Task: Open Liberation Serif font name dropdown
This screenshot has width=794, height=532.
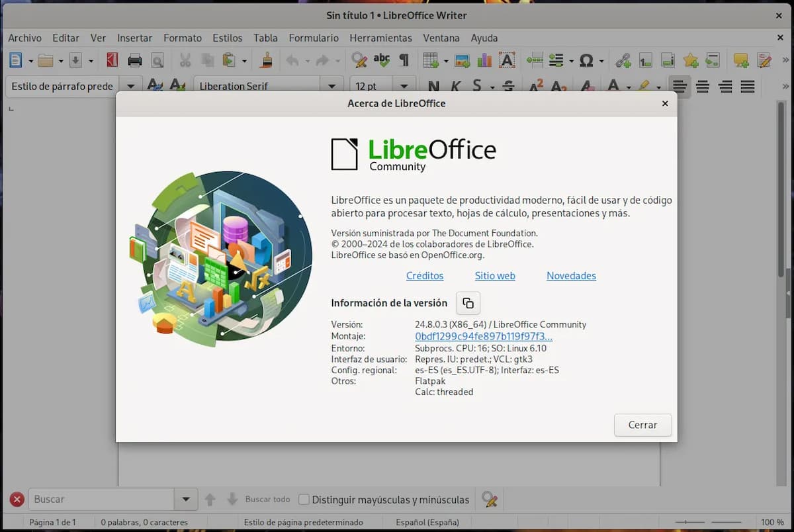Action: click(331, 86)
